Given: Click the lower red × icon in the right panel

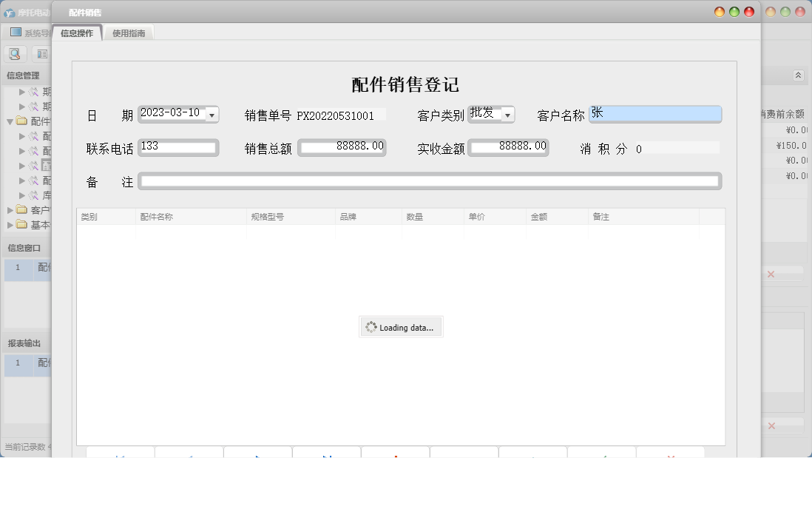Looking at the screenshot, I should [x=772, y=425].
